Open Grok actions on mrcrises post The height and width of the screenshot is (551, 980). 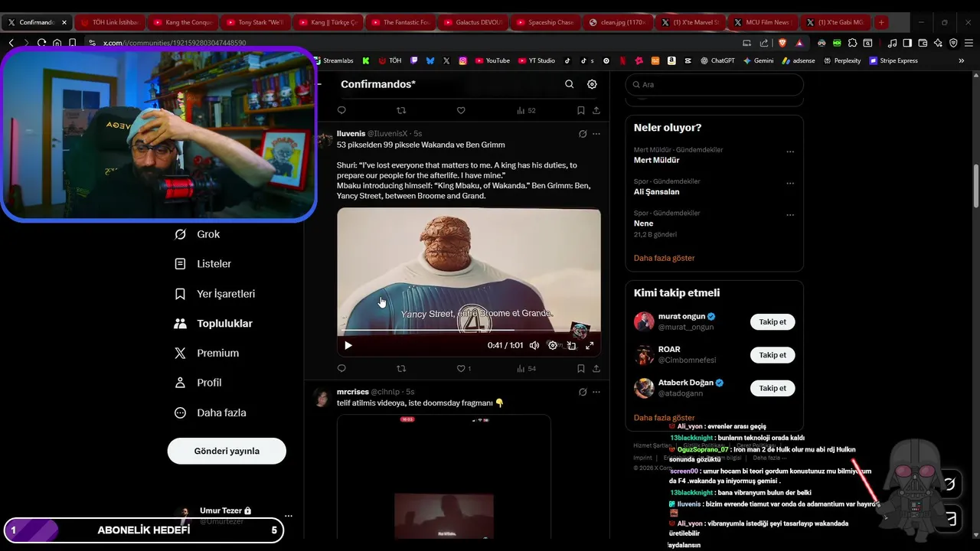pyautogui.click(x=583, y=392)
